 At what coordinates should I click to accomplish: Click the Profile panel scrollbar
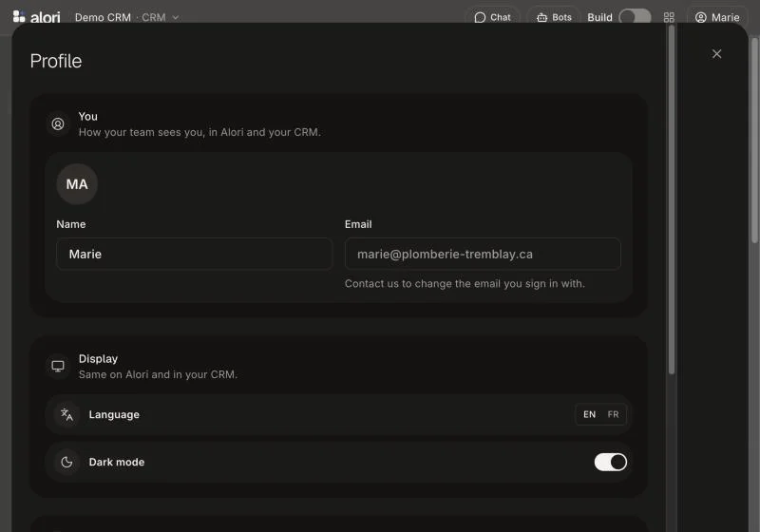coord(672,199)
